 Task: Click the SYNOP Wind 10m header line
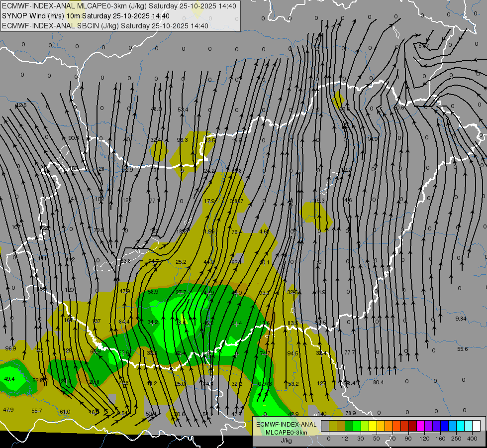86,16
